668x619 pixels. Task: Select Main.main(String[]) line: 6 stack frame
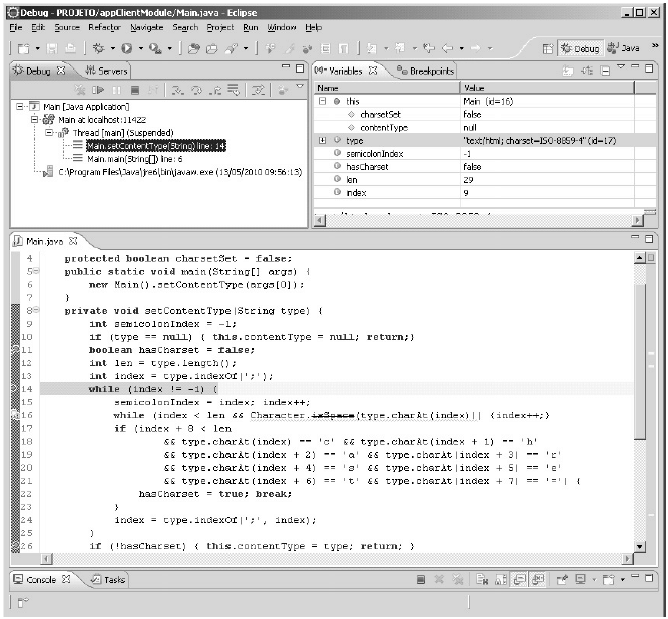coord(134,158)
